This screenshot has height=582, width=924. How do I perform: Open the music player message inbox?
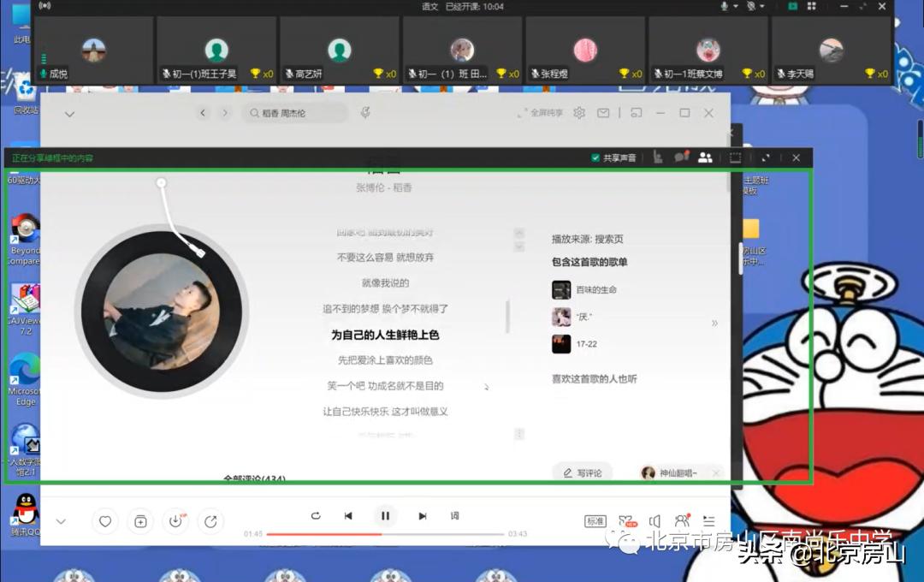pos(603,113)
